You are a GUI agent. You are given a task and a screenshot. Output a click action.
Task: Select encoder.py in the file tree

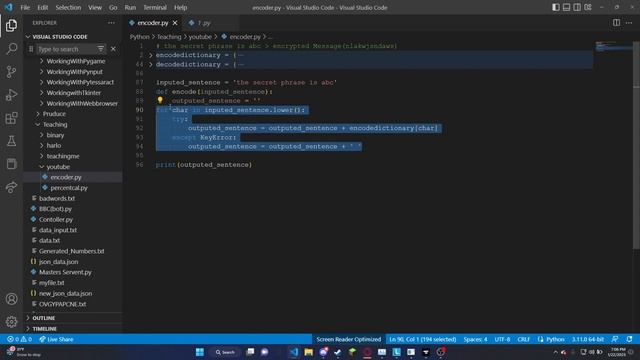[66, 177]
